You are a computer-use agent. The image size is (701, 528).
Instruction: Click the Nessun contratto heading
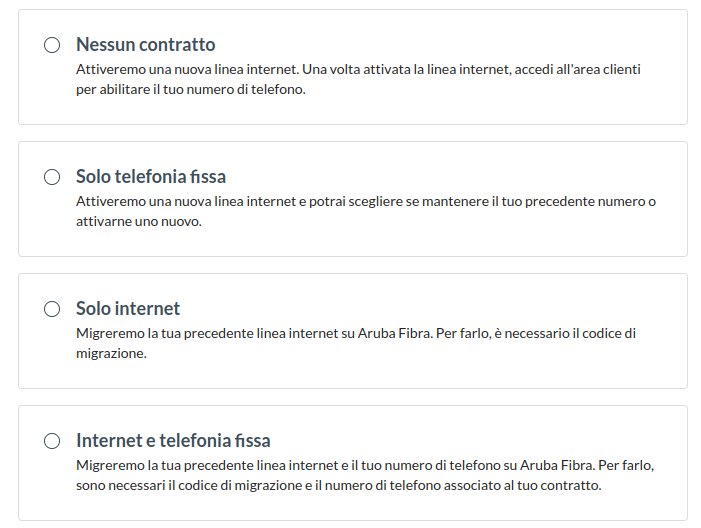(x=145, y=45)
